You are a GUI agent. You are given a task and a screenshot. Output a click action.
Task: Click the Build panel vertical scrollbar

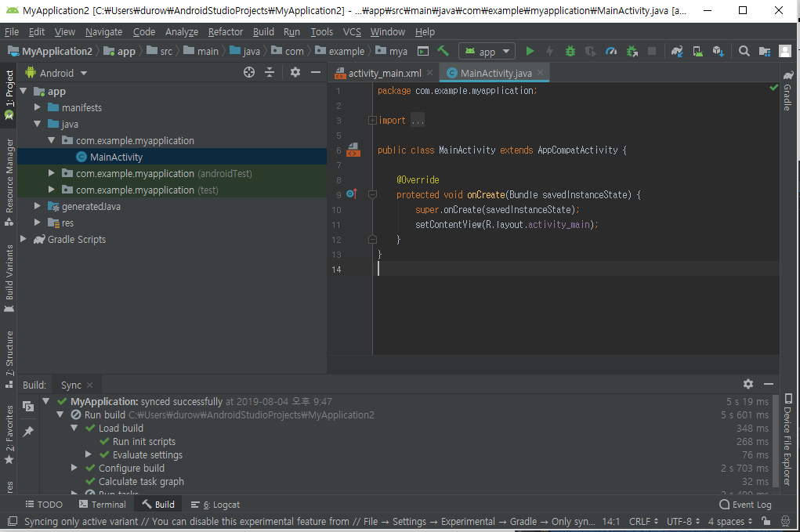(x=776, y=440)
